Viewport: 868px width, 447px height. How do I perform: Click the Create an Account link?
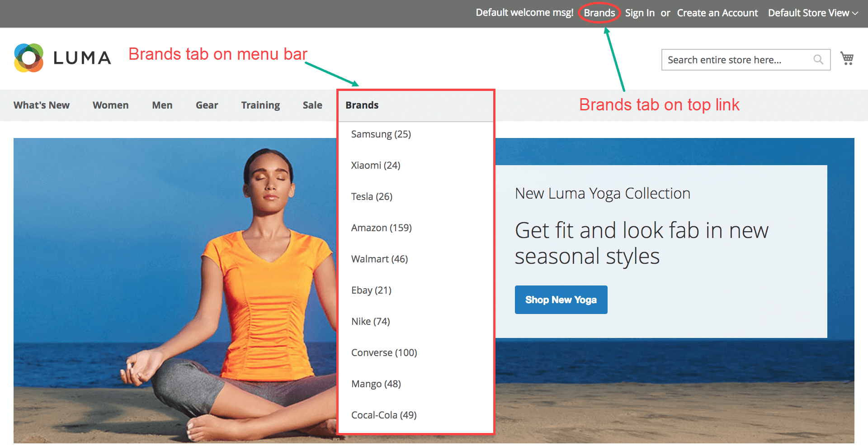point(717,13)
